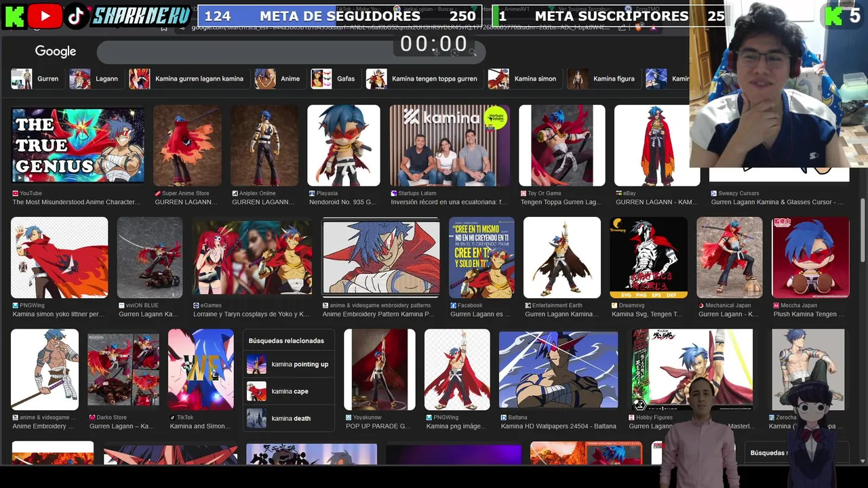Viewport: 868px width, 488px height.
Task: Open the Entertainment Earth figure thumbnail
Action: [x=562, y=258]
